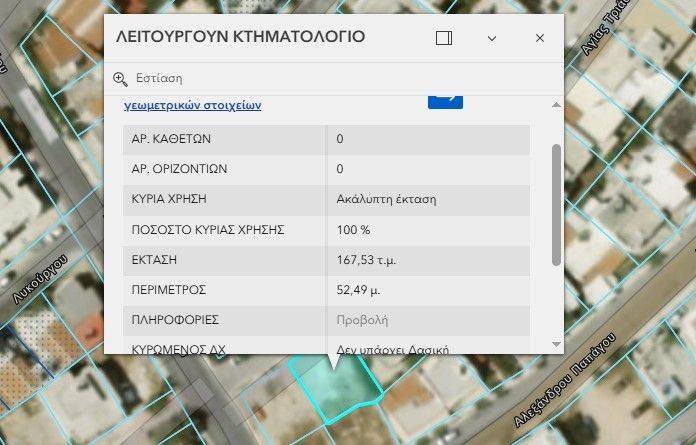Viewport: 696px width, 445px height.
Task: Click the ΛΕΙΤΟΥΡΓΟΥΝ ΚΤΗΜΑΤΟΛΟΓΙΟ popup title
Action: coord(241,38)
